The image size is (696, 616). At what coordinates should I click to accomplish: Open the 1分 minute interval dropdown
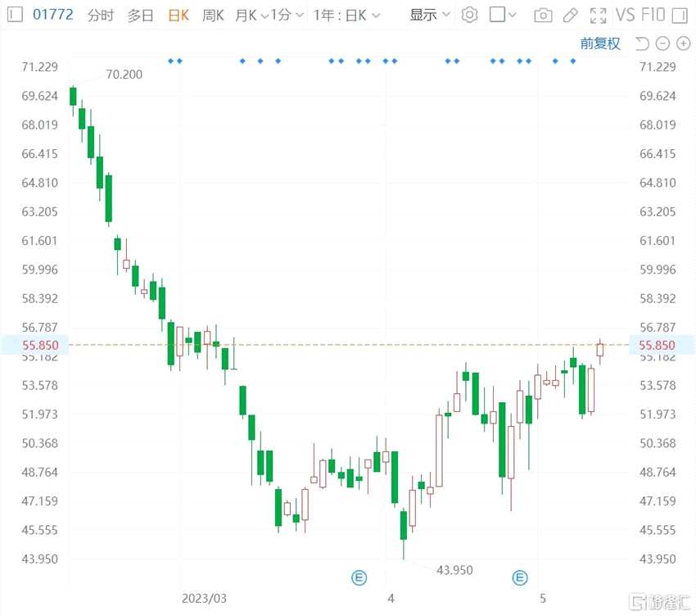pos(287,15)
